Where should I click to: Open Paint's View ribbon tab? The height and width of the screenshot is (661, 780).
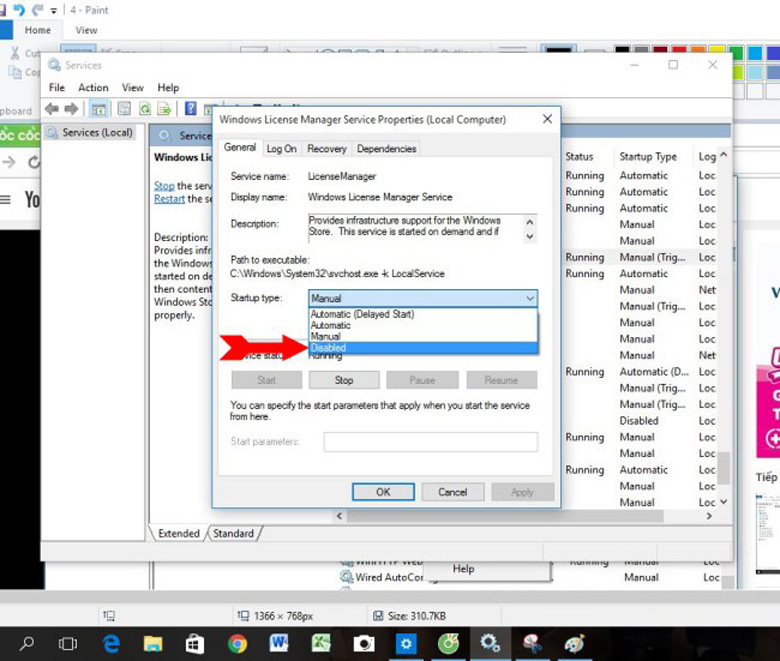(86, 30)
